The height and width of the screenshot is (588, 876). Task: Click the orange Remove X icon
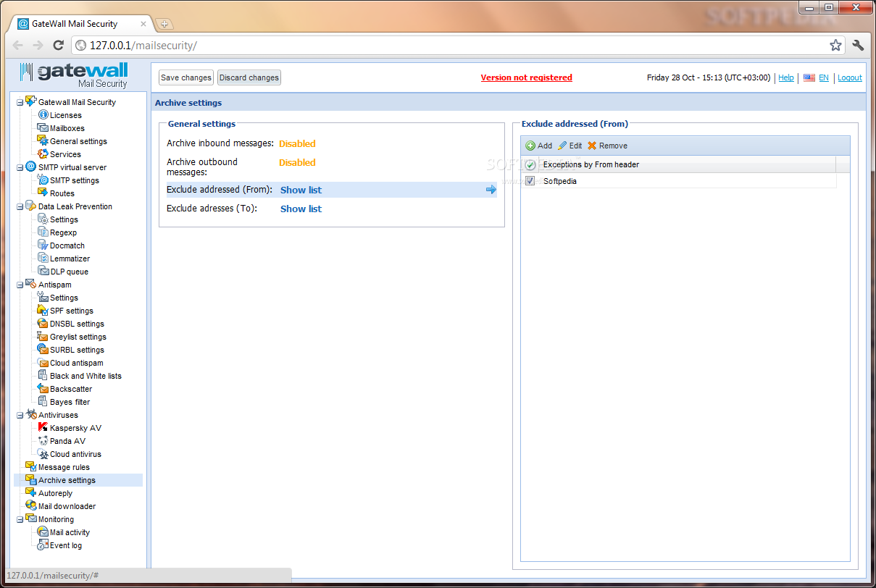pos(592,146)
